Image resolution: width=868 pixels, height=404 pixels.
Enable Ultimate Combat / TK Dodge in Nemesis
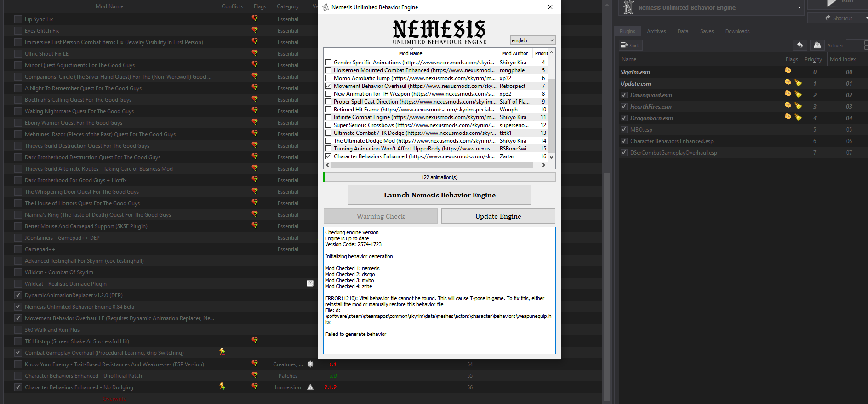[x=328, y=133]
